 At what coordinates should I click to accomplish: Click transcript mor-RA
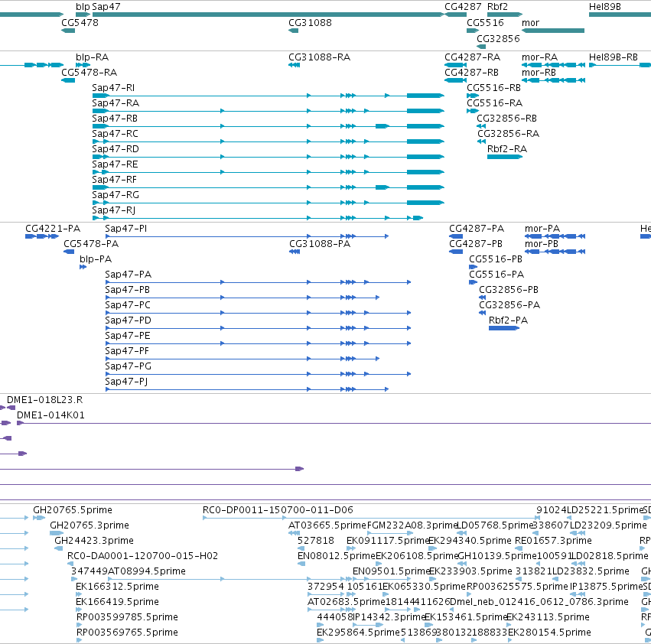pos(553,65)
